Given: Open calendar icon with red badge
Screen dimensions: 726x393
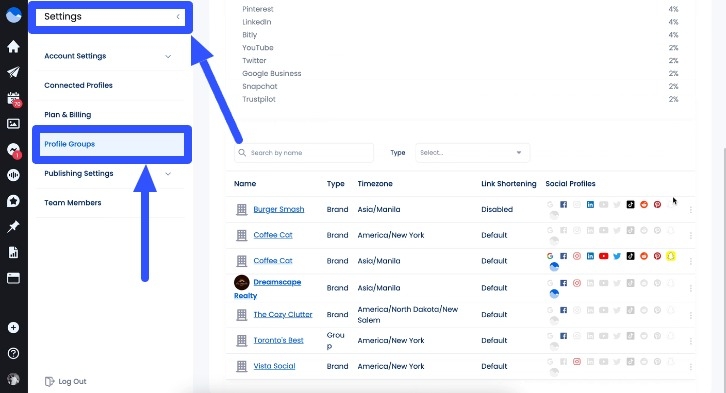Looking at the screenshot, I should 13,99.
